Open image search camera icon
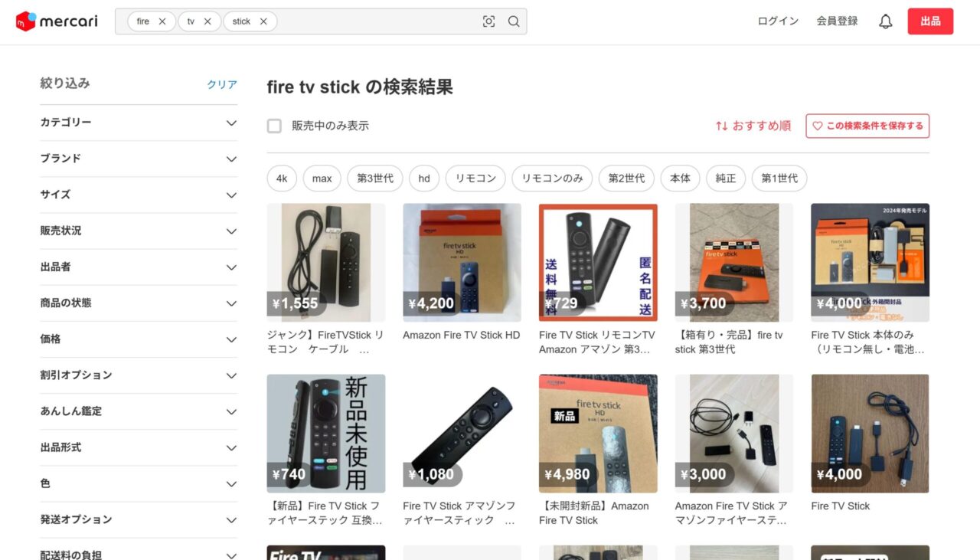This screenshot has width=980, height=560. [488, 21]
